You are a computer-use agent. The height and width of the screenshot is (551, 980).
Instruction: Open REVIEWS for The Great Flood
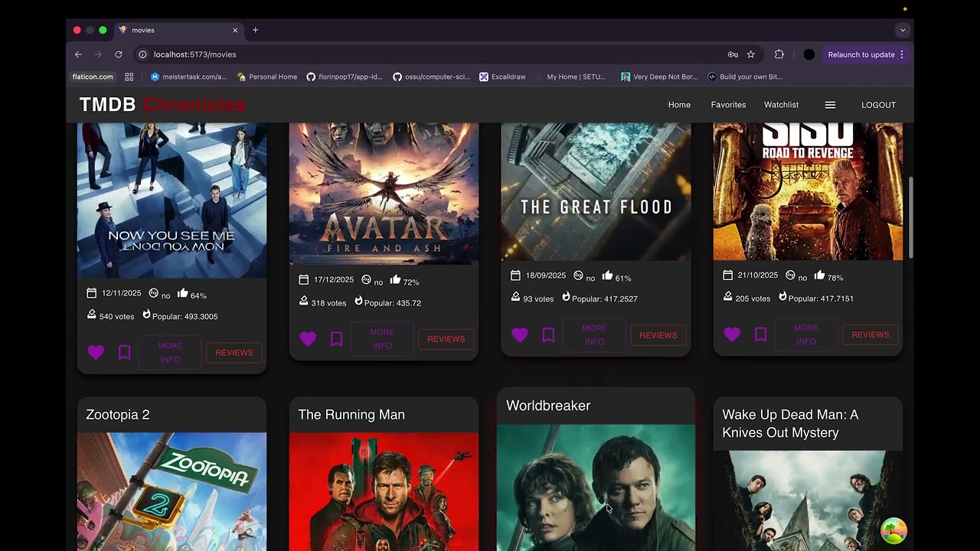click(658, 335)
